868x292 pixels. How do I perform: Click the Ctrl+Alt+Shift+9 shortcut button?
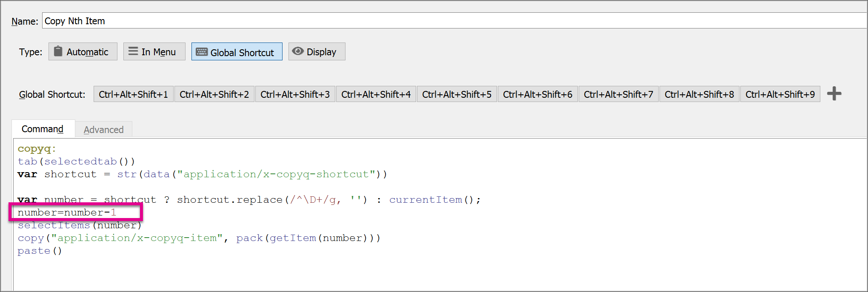780,94
